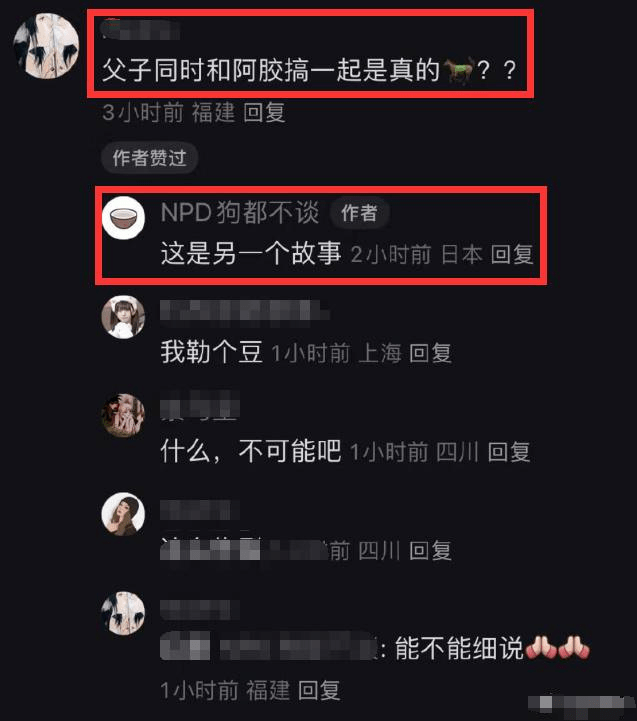The width and height of the screenshot is (637, 721).
Task: Open the top commenter's ink-painting avatar
Action: pyautogui.click(x=46, y=46)
